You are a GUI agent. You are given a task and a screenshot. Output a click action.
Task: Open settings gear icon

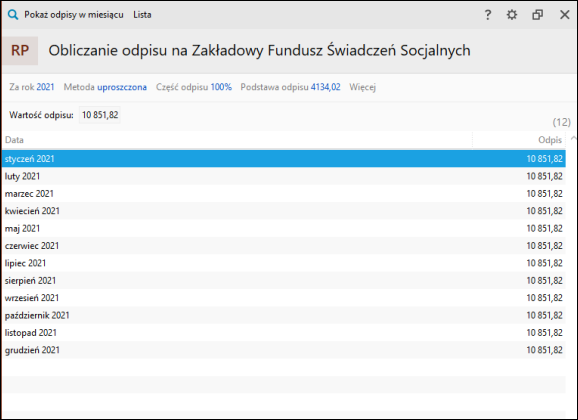tap(512, 15)
